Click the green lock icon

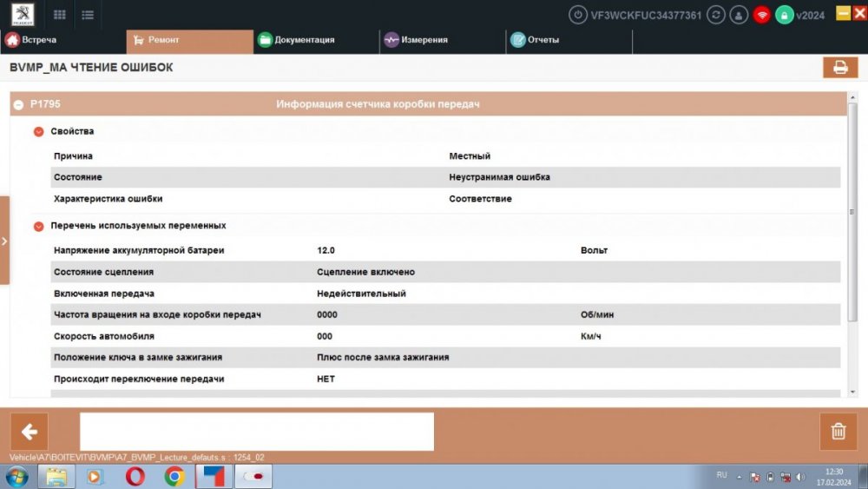click(784, 15)
